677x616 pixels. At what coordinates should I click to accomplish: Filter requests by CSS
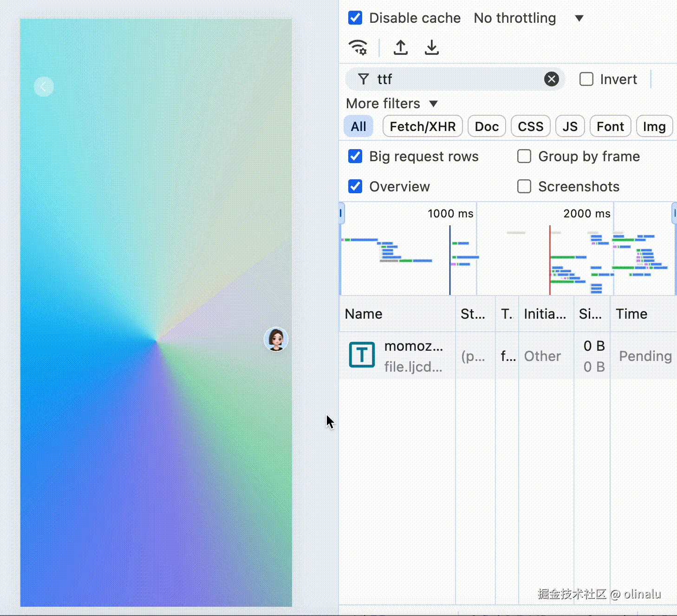[531, 126]
